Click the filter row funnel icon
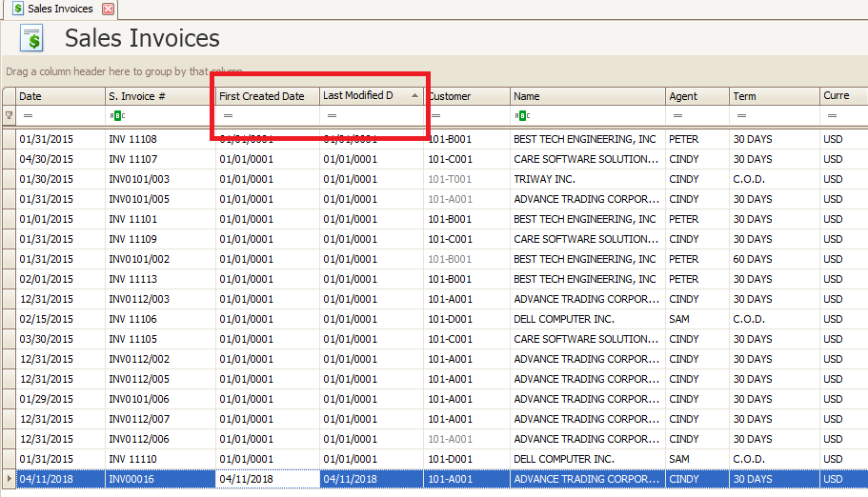This screenshot has height=497, width=868. pyautogui.click(x=9, y=115)
